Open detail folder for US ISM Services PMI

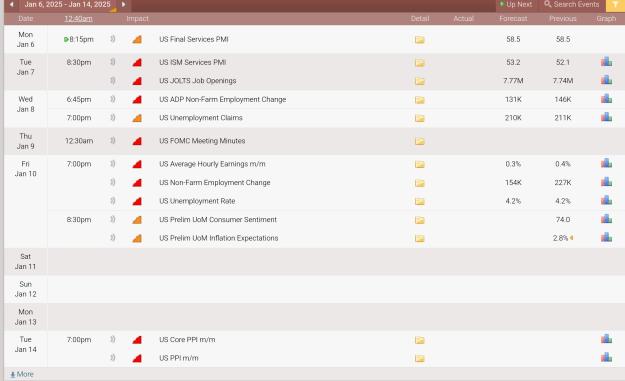coord(420,63)
